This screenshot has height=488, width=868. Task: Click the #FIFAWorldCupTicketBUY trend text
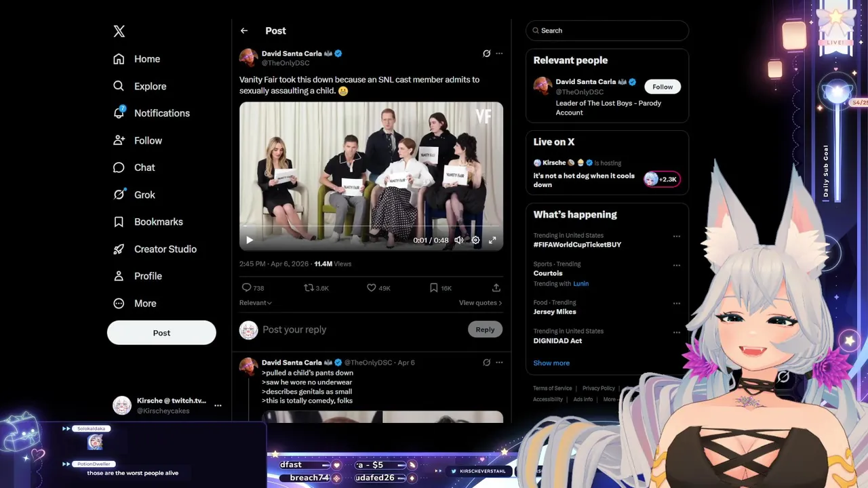[577, 245]
